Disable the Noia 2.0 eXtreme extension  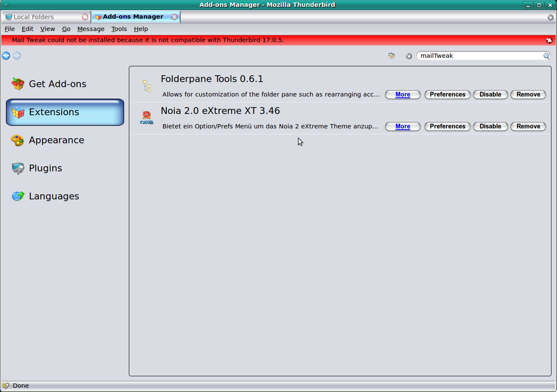[490, 126]
